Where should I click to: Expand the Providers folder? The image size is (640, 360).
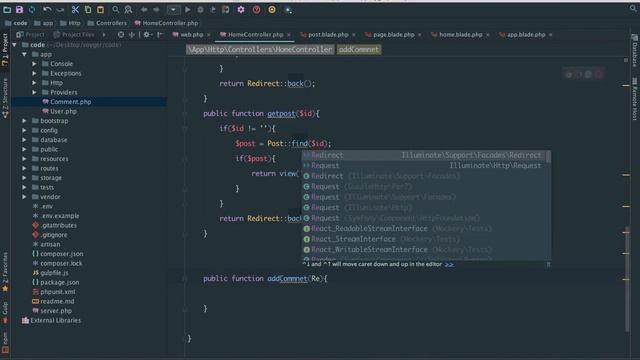(34, 92)
